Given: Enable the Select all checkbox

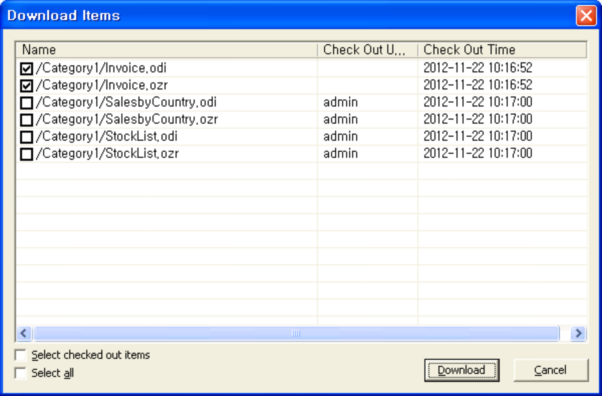Looking at the screenshot, I should coord(20,373).
